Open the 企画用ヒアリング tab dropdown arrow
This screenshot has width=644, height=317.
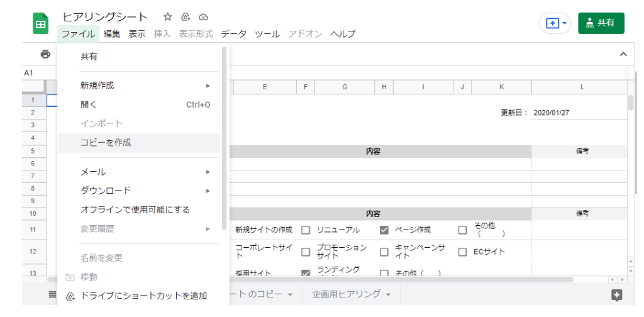tap(387, 294)
